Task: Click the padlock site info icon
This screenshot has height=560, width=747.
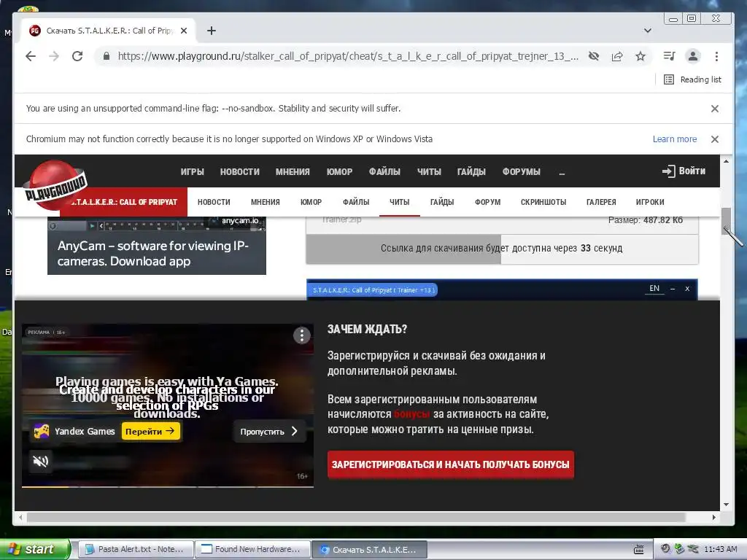Action: (x=107, y=56)
